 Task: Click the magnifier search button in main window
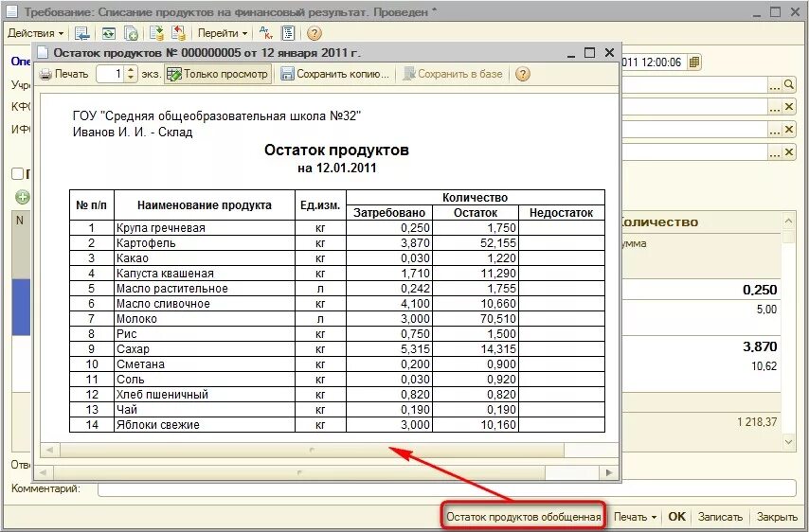click(x=788, y=84)
